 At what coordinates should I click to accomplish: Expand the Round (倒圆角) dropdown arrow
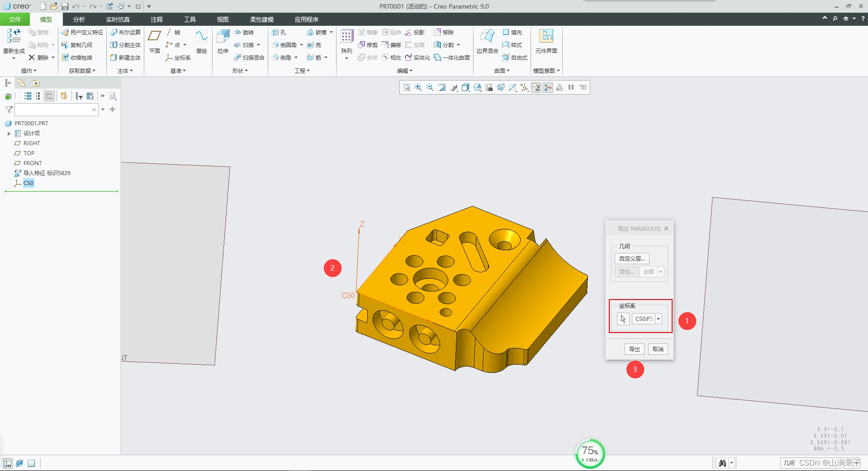pos(301,45)
